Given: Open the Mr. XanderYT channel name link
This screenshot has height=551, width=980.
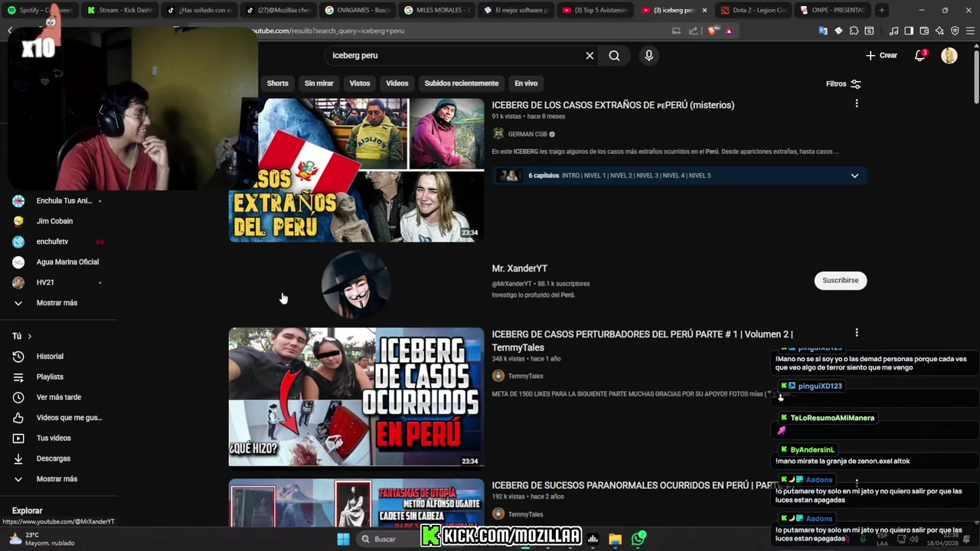Looking at the screenshot, I should click(x=520, y=269).
